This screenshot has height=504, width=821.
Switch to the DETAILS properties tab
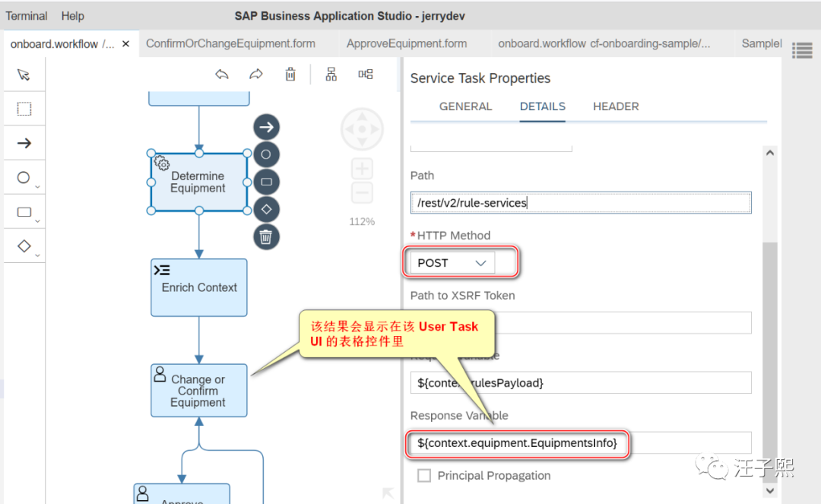point(543,106)
